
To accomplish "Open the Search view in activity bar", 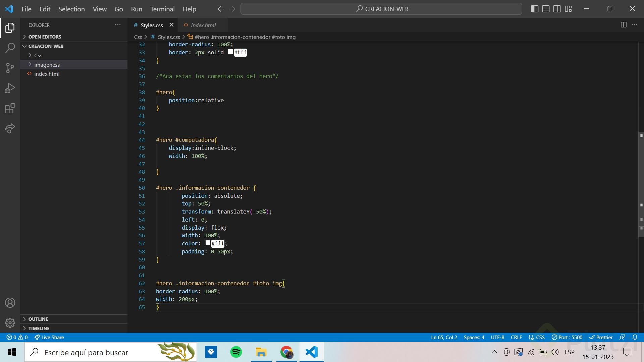I will point(10,48).
